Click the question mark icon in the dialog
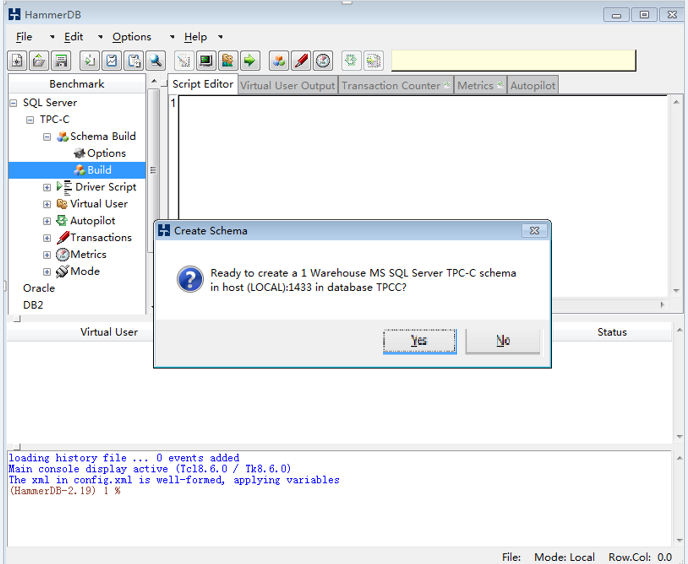Screen dimensions: 688x564 pos(190,279)
